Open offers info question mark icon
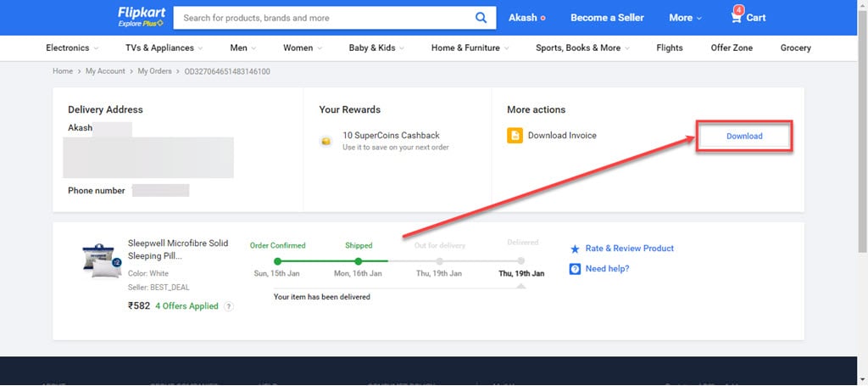 229,306
